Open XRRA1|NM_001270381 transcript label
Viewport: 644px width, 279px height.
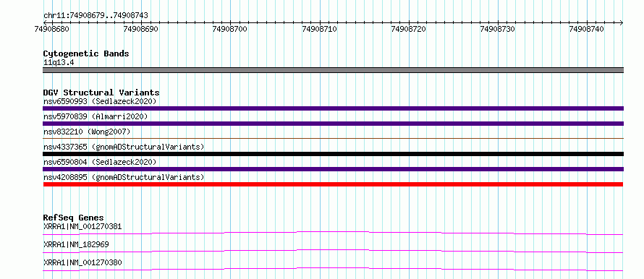(82, 226)
